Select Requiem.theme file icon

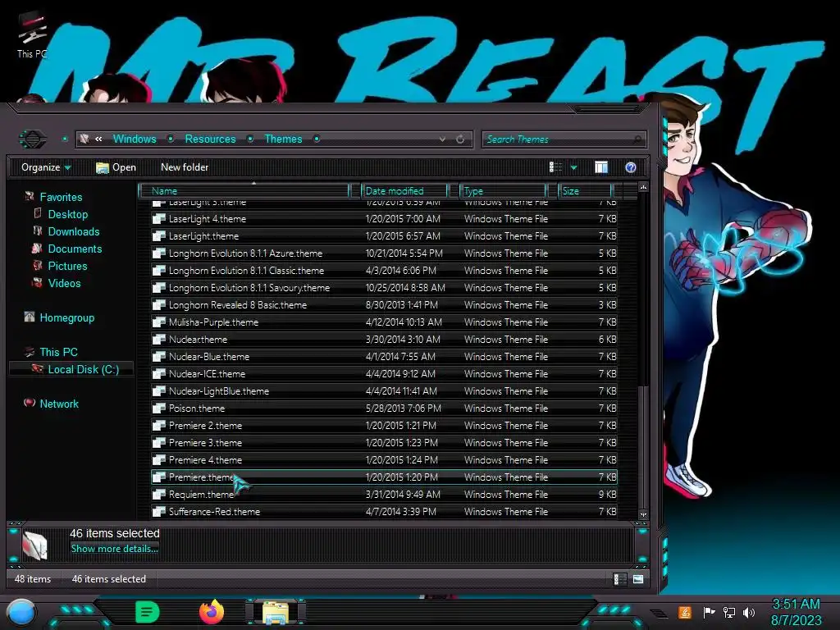coord(158,494)
